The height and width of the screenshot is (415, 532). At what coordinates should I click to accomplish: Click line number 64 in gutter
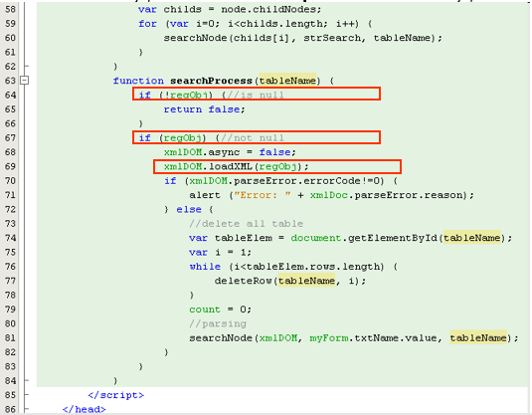pos(11,95)
